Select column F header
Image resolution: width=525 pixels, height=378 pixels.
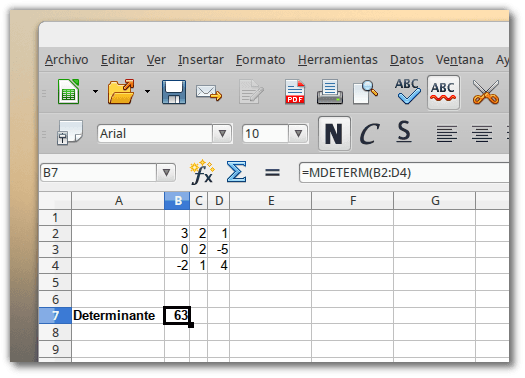[x=353, y=201]
